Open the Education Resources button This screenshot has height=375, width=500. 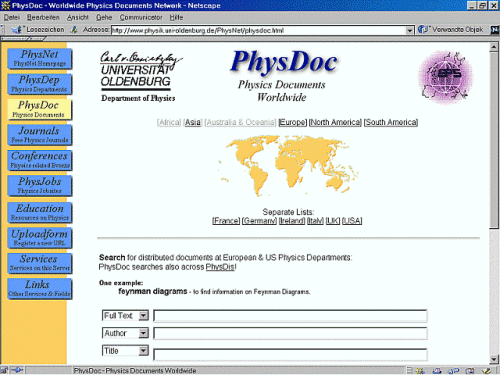[40, 212]
